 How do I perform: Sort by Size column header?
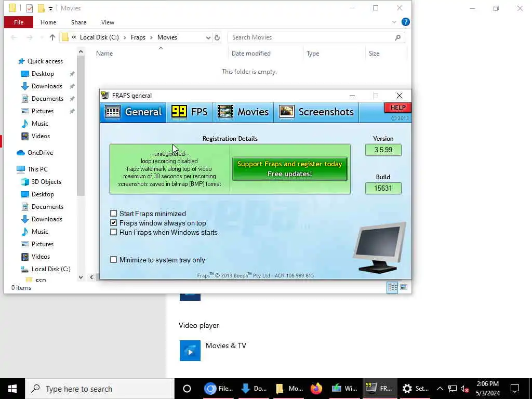(x=374, y=54)
